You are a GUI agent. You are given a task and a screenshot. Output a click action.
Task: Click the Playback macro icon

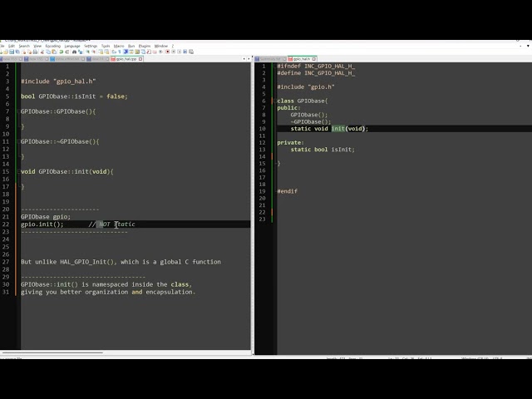180,52
